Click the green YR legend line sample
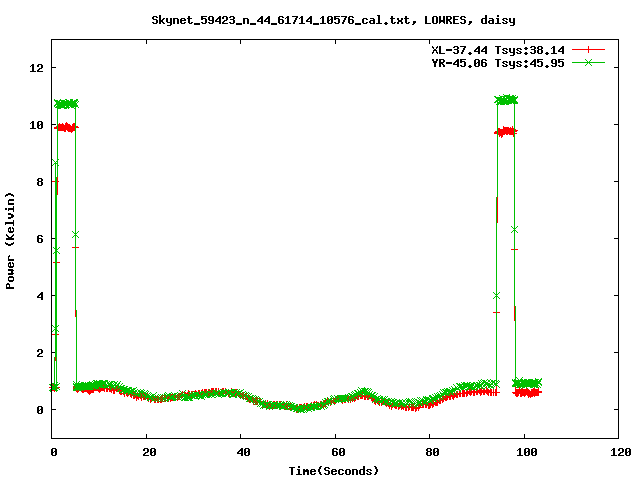Screen dimensions: 640x480 point(588,62)
